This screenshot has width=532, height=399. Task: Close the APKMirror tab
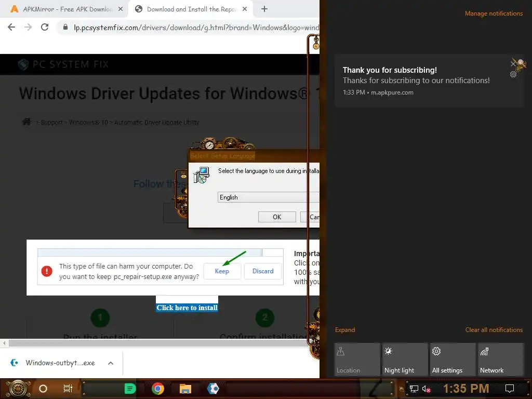(121, 9)
